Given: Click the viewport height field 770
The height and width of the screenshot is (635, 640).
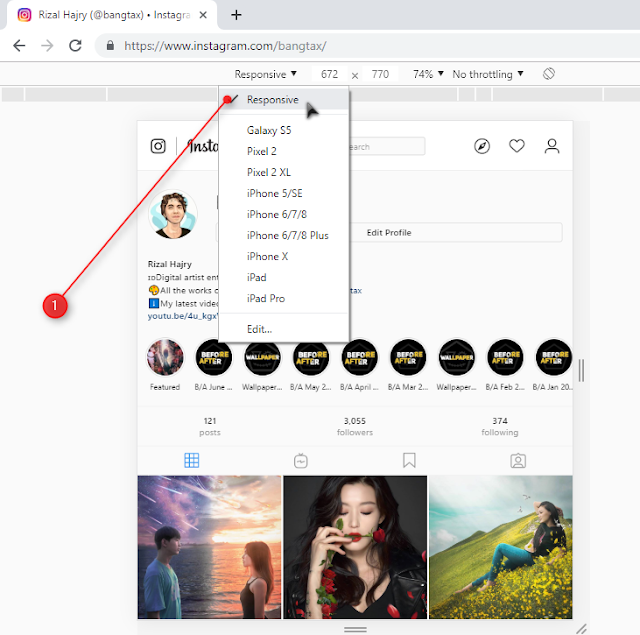Looking at the screenshot, I should point(380,74).
